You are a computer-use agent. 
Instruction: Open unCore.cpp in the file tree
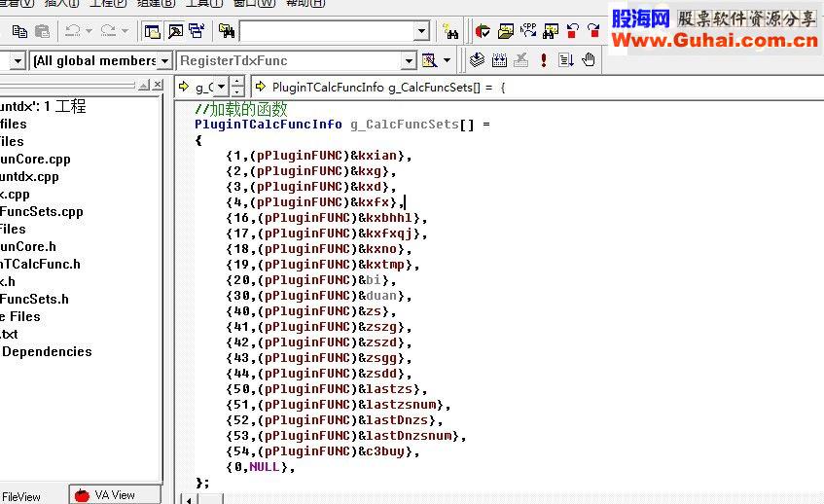tap(35, 160)
